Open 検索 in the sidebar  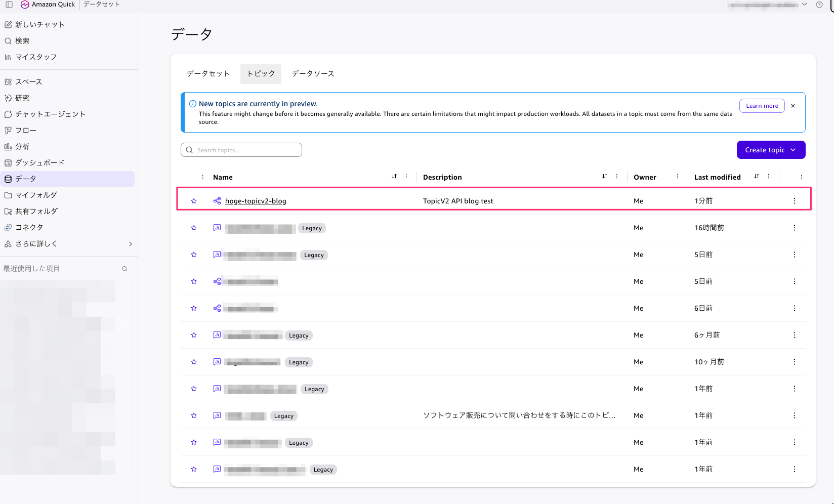pyautogui.click(x=17, y=40)
